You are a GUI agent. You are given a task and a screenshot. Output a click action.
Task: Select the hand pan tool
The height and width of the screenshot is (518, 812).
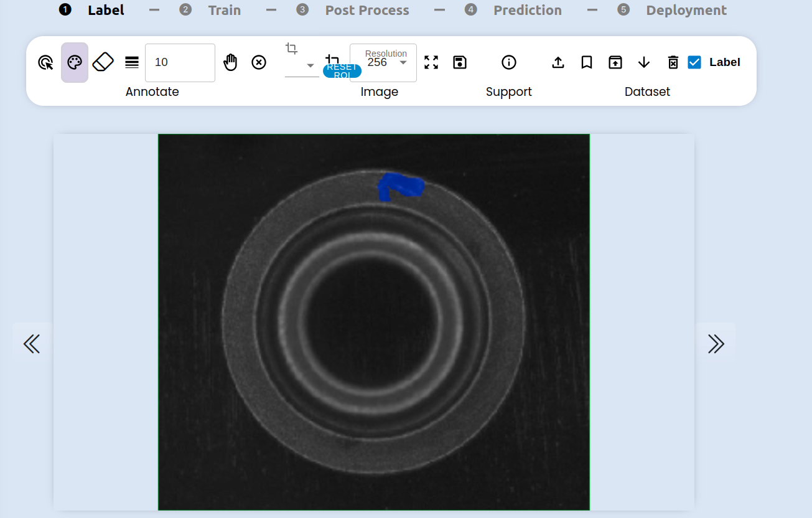pos(231,62)
